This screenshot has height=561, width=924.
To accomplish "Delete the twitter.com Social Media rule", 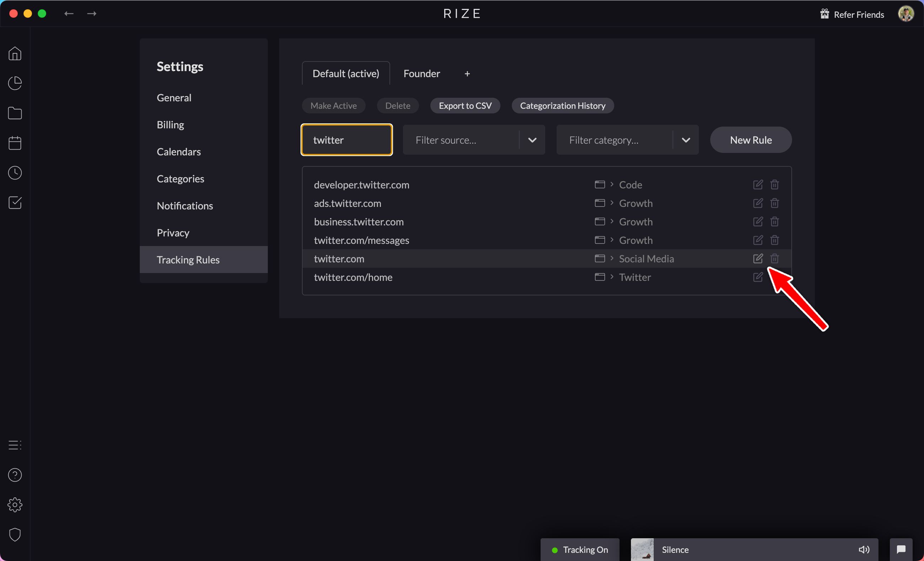I will tap(774, 258).
